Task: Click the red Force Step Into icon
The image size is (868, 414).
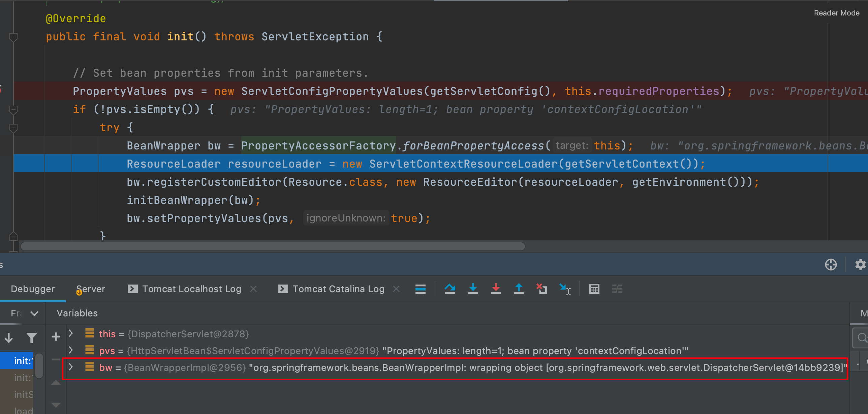Action: pos(496,289)
